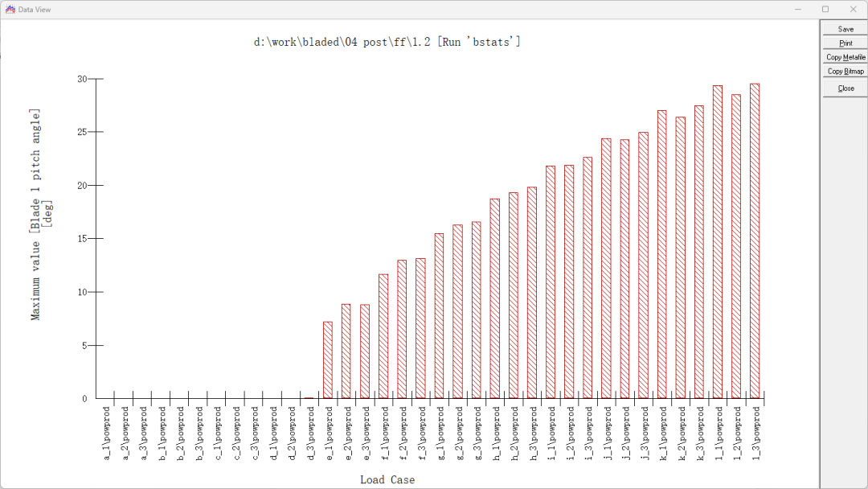
Task: Click the Close button in the side panel
Action: pos(845,88)
